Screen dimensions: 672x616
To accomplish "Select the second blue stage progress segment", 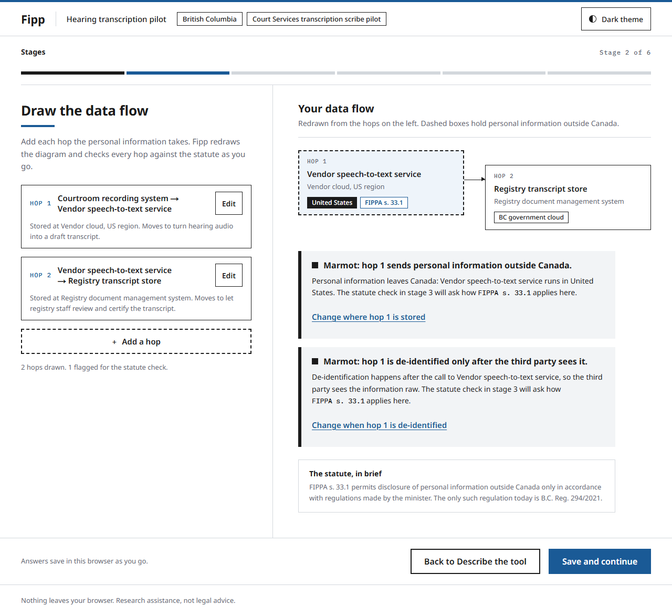I will pyautogui.click(x=178, y=73).
